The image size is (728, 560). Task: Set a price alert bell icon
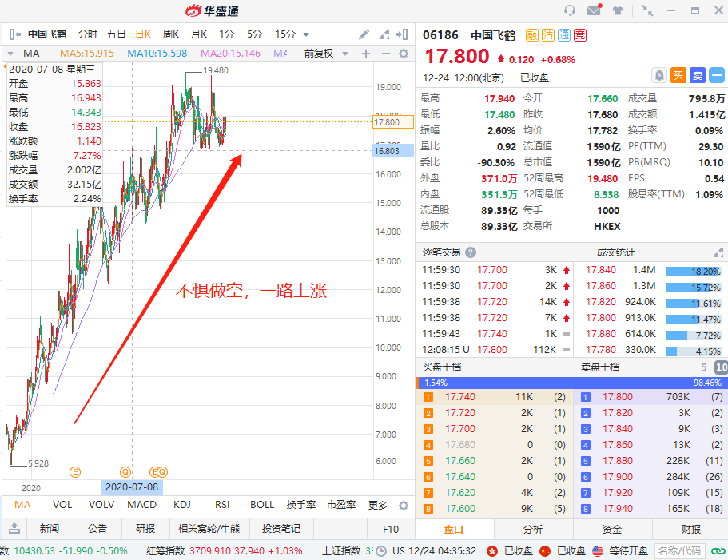(x=659, y=75)
